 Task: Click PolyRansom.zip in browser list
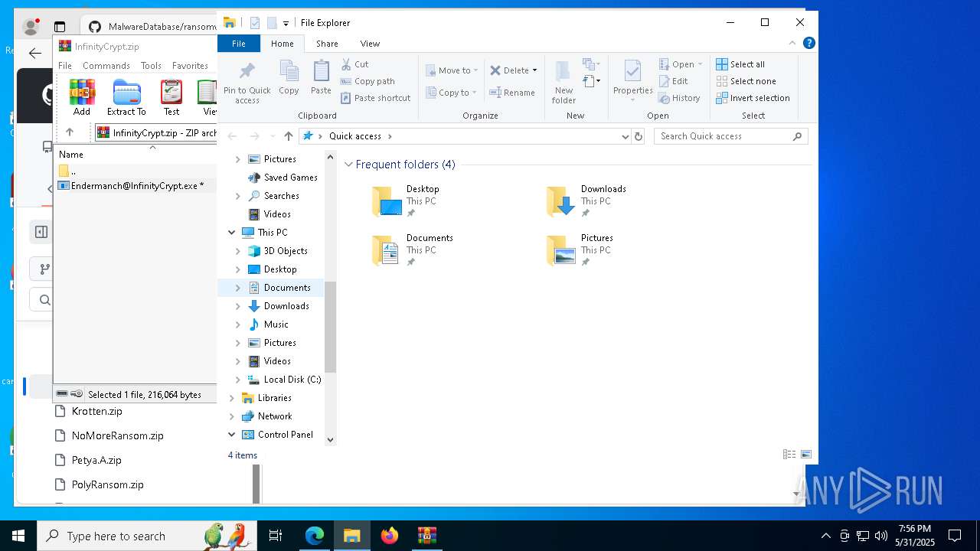tap(108, 484)
